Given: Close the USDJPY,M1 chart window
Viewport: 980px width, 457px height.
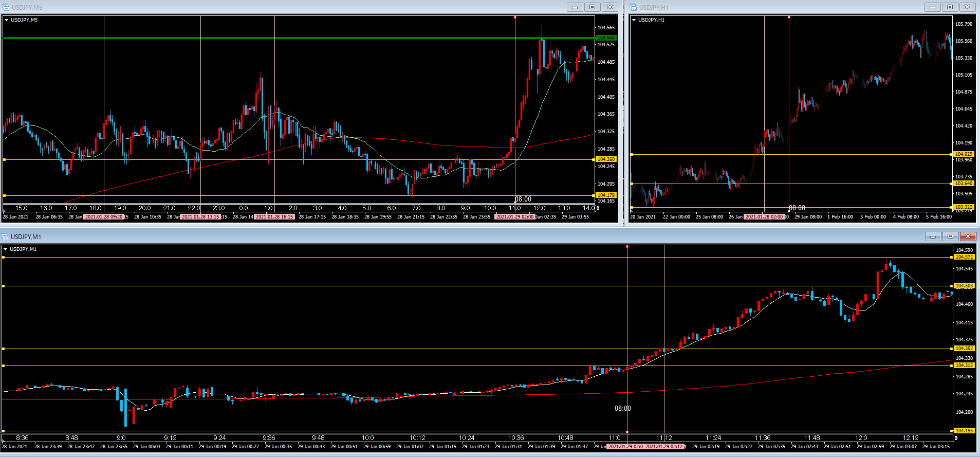Looking at the screenshot, I should [968, 236].
